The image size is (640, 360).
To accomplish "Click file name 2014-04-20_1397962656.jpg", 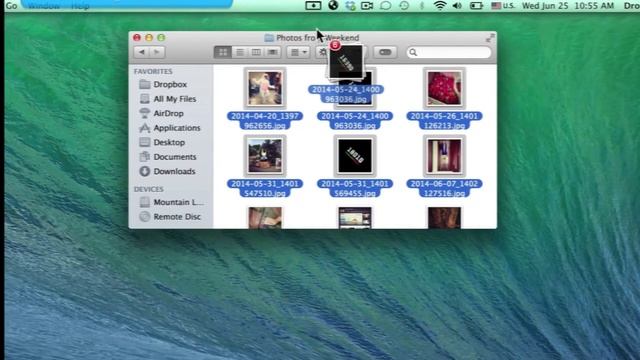I will [265, 121].
